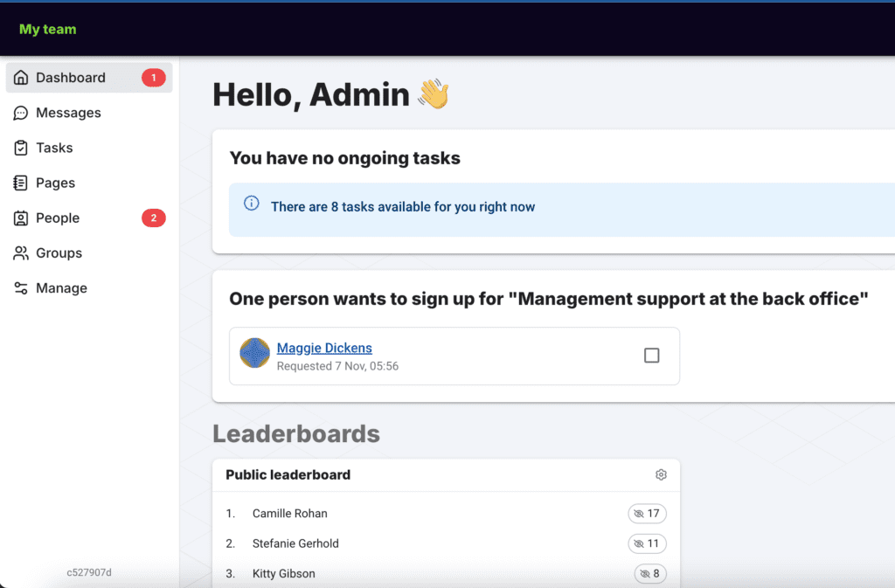Open Maggie Dickens profile link
The image size is (895, 588).
pyautogui.click(x=324, y=348)
